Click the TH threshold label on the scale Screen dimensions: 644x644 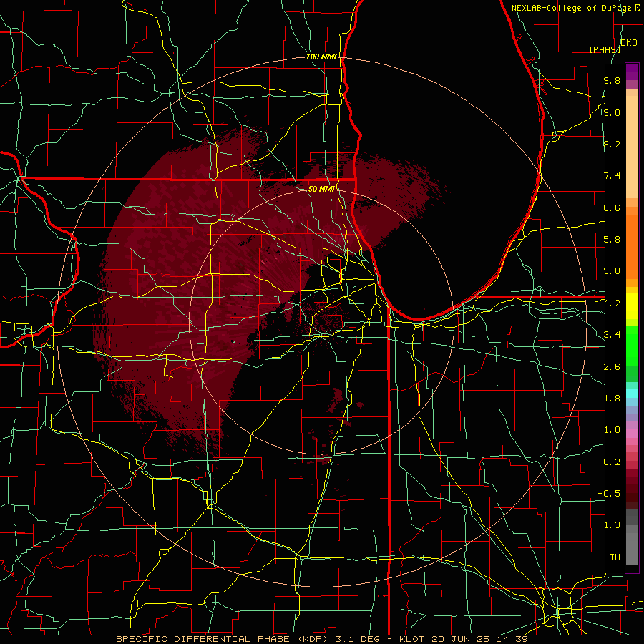pos(615,557)
